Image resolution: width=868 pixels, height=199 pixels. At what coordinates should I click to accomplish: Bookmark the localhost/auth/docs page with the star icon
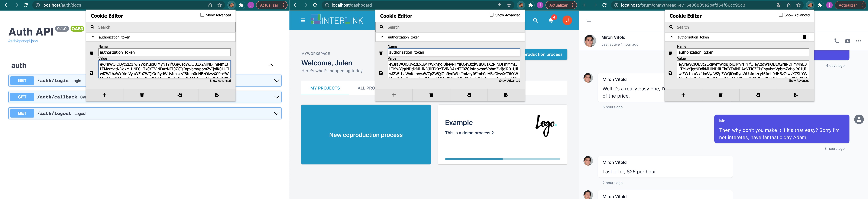click(x=220, y=5)
